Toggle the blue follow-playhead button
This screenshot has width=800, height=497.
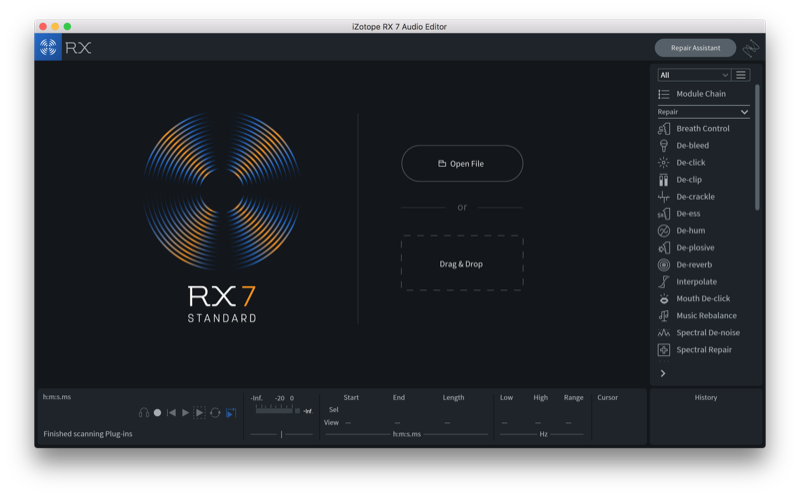[x=231, y=413]
